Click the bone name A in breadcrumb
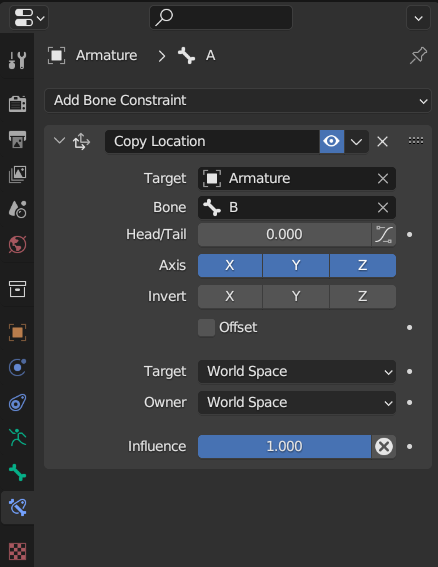 [x=211, y=56]
